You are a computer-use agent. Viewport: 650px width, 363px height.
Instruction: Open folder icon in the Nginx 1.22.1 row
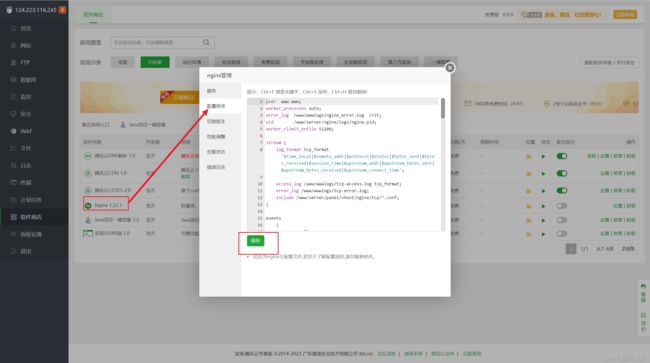529,206
